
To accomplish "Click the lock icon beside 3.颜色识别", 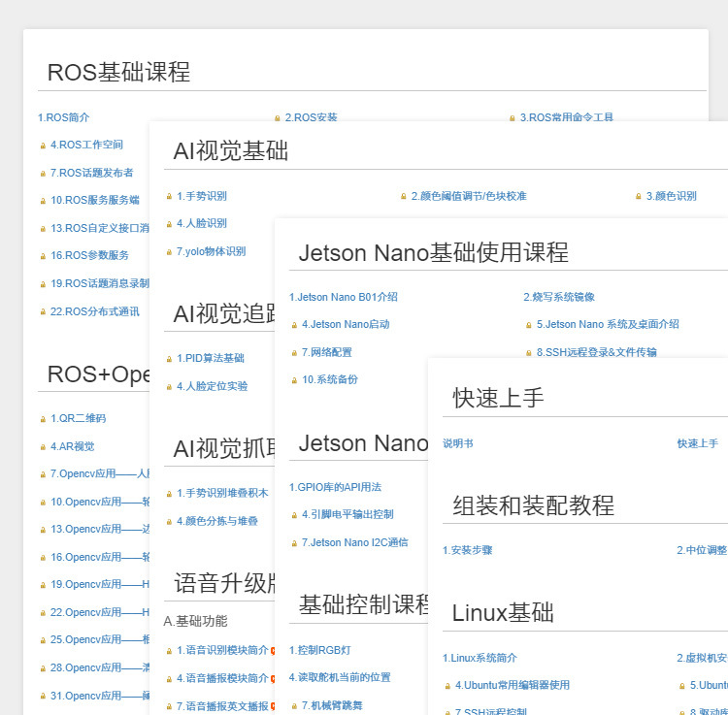I will pos(639,197).
